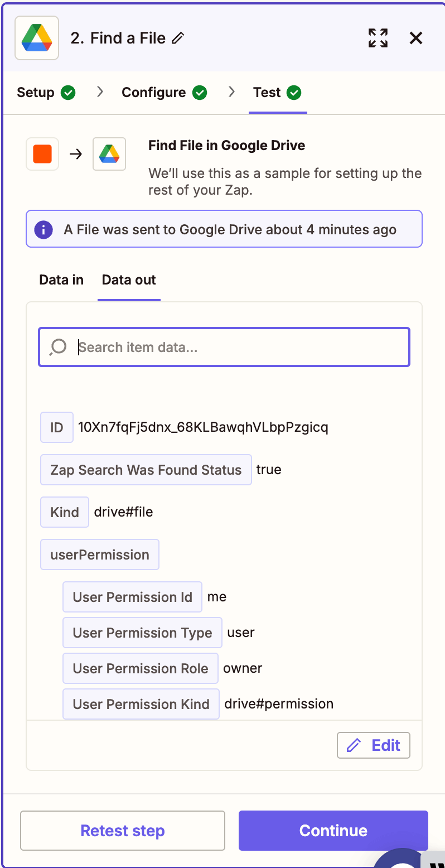
Task: Switch to the Data in tab
Action: pos(61,279)
